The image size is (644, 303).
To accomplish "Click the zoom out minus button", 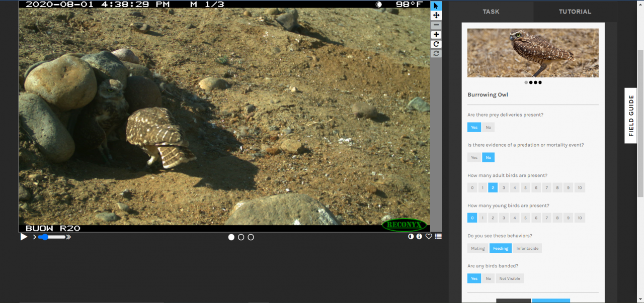I will point(436,25).
